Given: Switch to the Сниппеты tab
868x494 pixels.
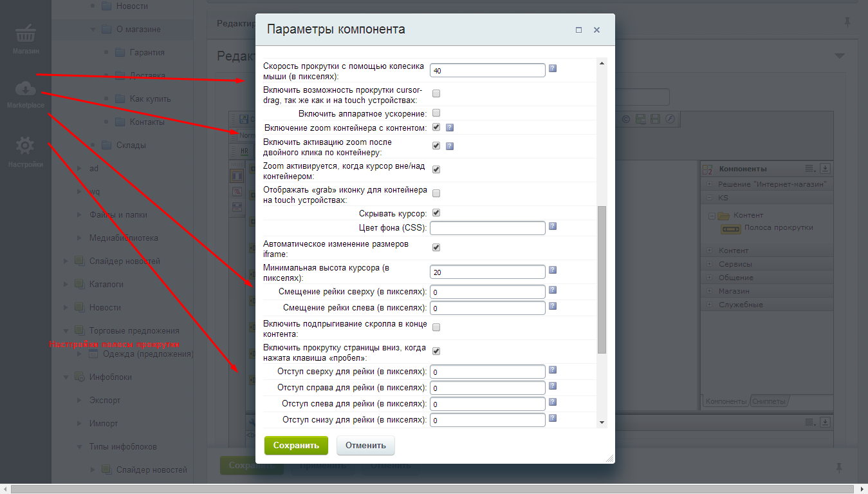Looking at the screenshot, I should [x=770, y=401].
